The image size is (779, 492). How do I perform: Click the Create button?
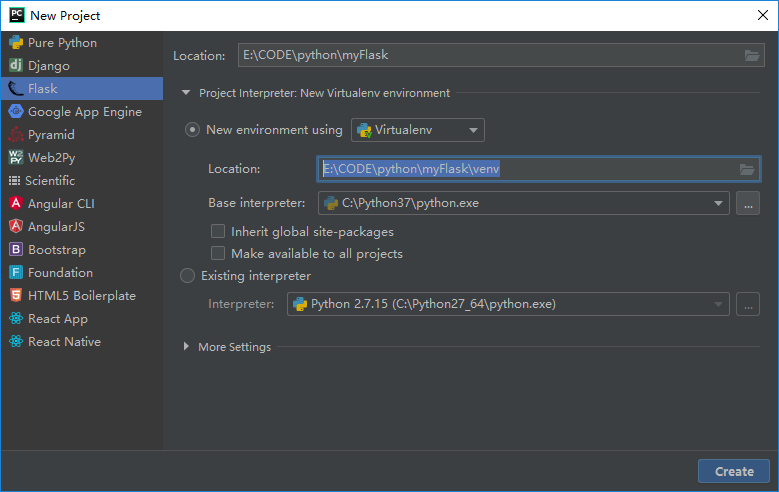coord(734,471)
